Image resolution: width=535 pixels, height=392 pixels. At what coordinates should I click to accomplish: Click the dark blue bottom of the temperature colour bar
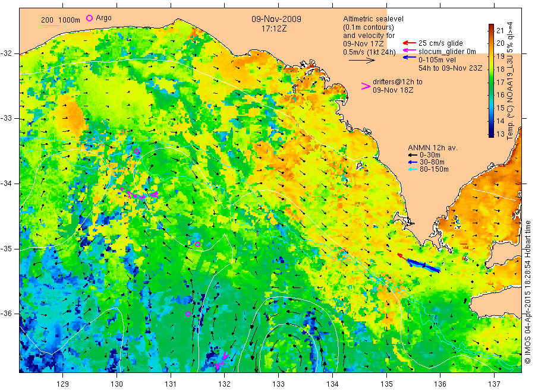point(491,134)
